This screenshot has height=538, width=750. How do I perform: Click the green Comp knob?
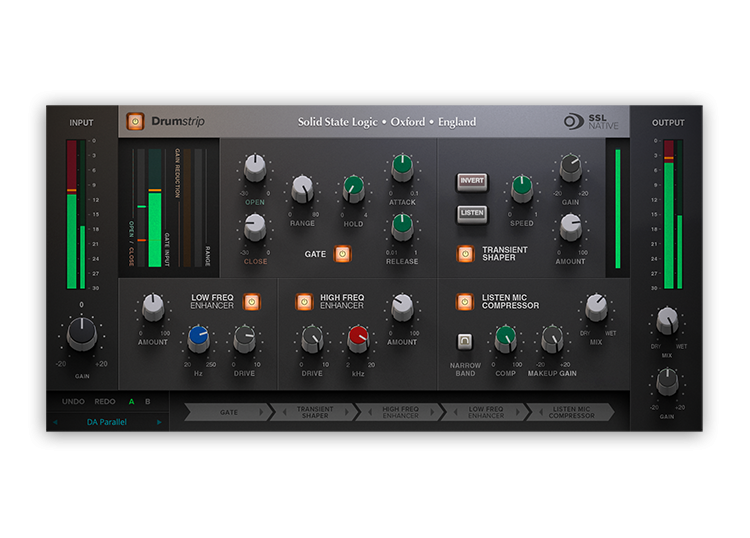[x=506, y=339]
